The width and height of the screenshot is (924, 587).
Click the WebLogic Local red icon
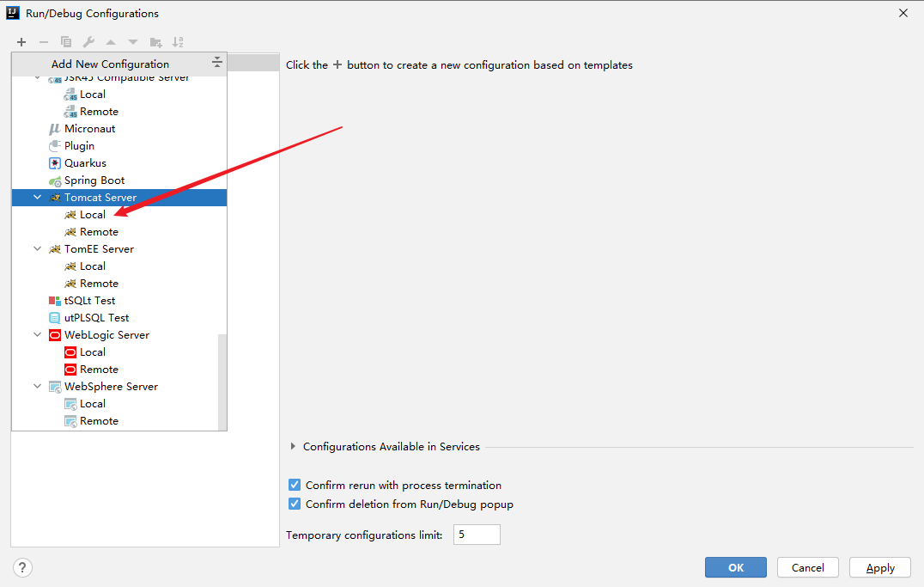(x=70, y=352)
